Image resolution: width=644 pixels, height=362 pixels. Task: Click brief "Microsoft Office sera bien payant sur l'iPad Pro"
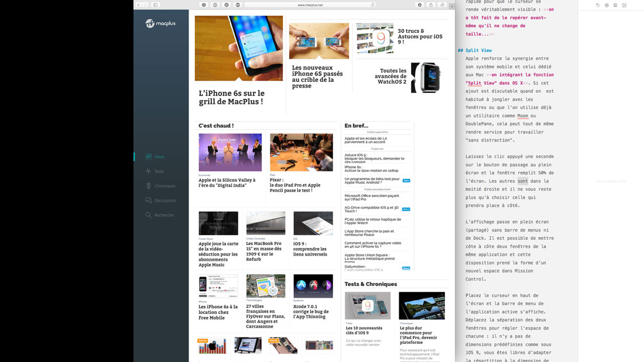pyautogui.click(x=372, y=198)
